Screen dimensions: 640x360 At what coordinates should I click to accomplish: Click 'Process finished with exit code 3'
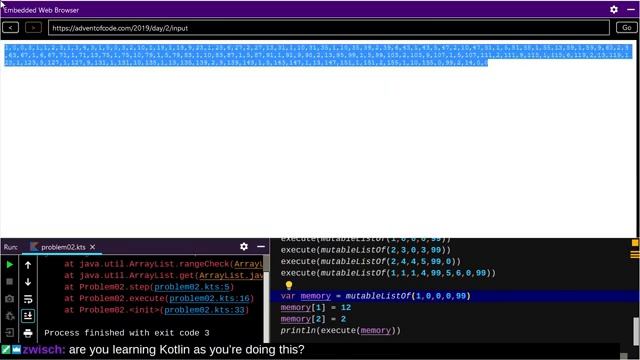coord(127,333)
